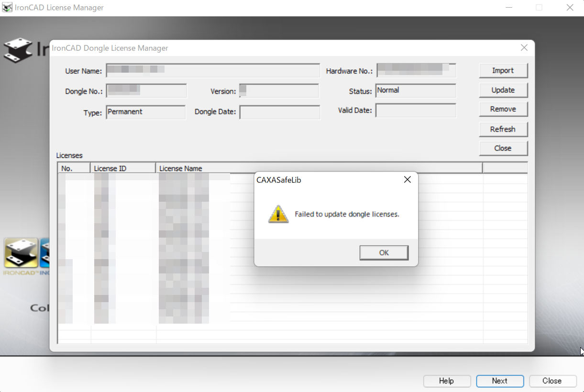The width and height of the screenshot is (584, 392).
Task: Click the Update button
Action: point(503,90)
